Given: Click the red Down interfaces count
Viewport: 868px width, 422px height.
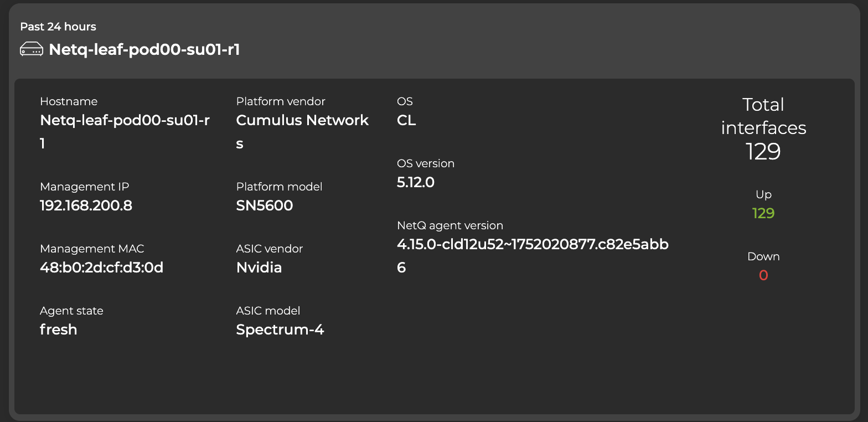Looking at the screenshot, I should click(763, 275).
